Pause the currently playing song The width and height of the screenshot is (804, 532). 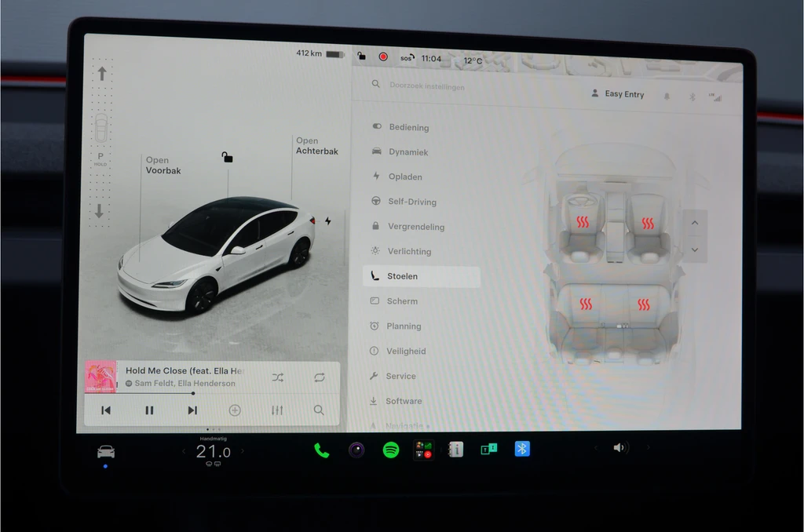coord(149,410)
